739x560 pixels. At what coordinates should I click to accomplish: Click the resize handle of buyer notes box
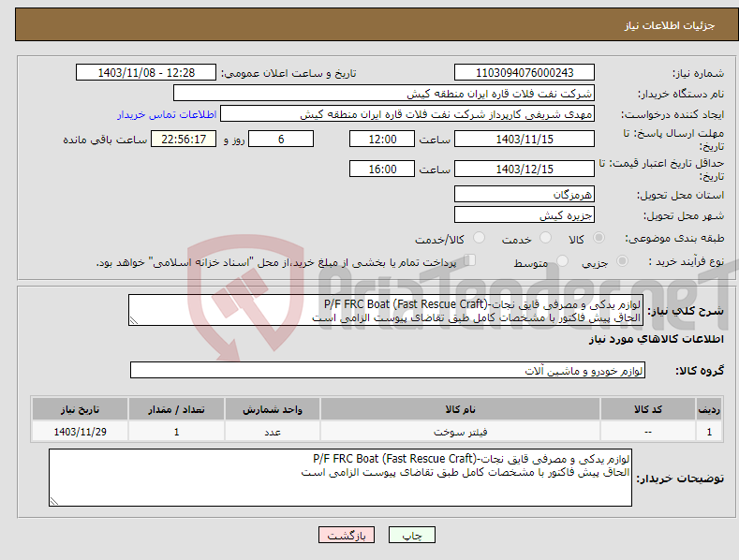54,501
